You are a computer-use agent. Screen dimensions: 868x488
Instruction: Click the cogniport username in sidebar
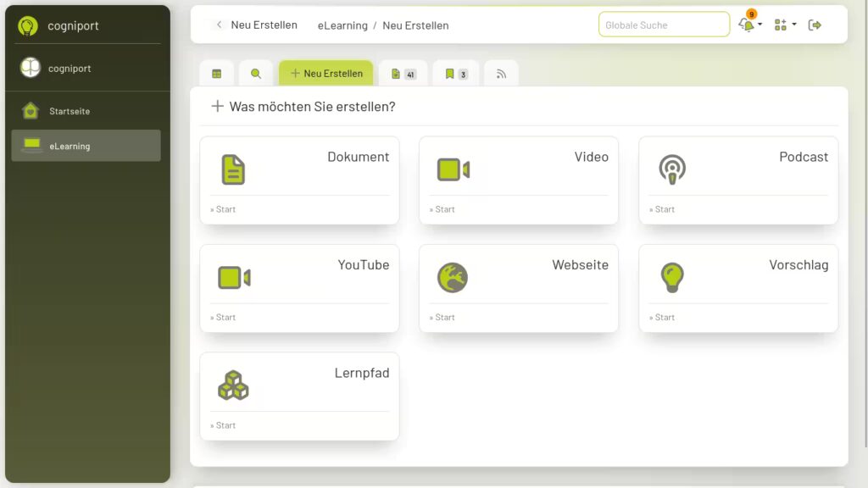tap(70, 69)
